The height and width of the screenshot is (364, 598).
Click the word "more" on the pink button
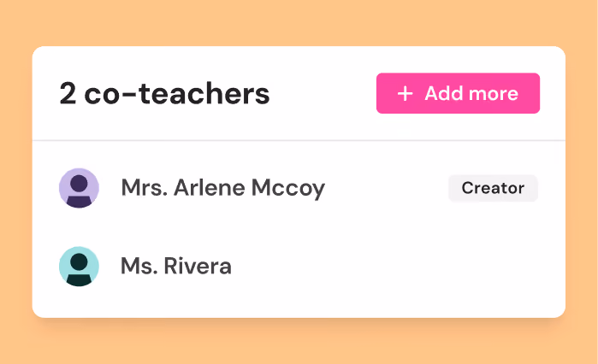click(494, 94)
